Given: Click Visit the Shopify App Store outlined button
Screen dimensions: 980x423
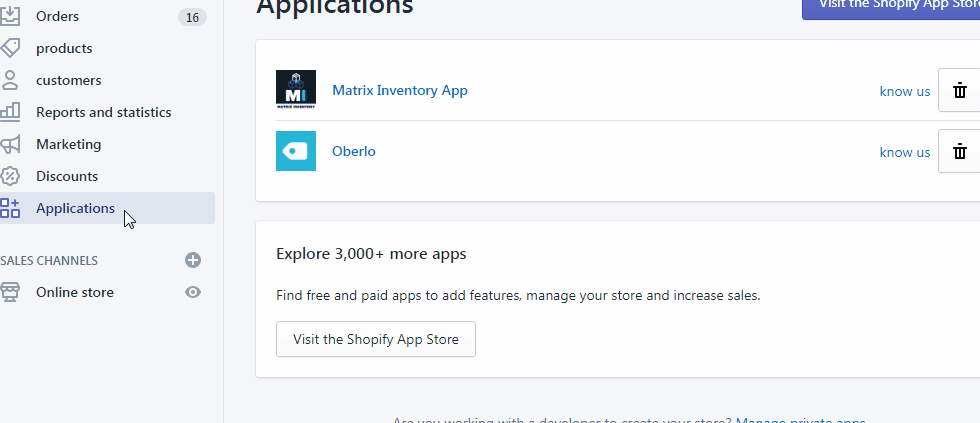Looking at the screenshot, I should (376, 339).
